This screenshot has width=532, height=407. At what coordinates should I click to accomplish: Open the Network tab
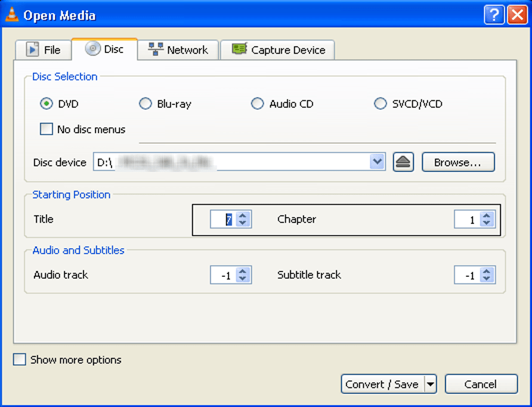coord(178,50)
